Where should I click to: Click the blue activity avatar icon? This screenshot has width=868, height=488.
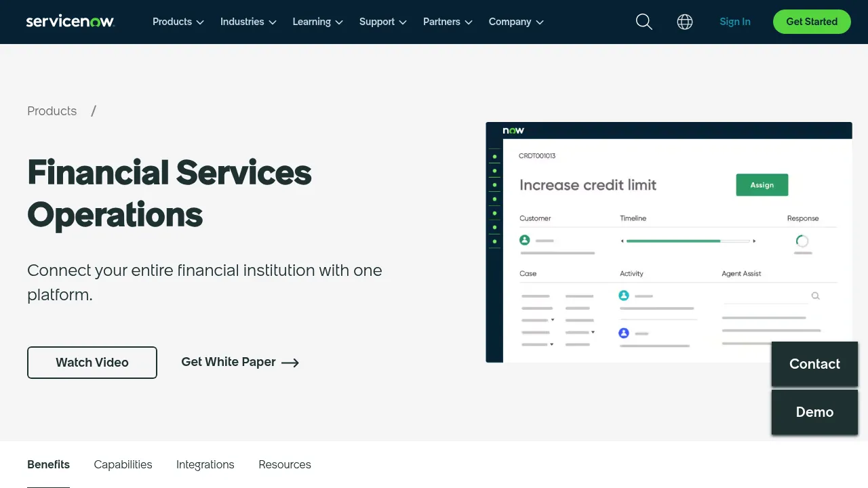pos(624,333)
